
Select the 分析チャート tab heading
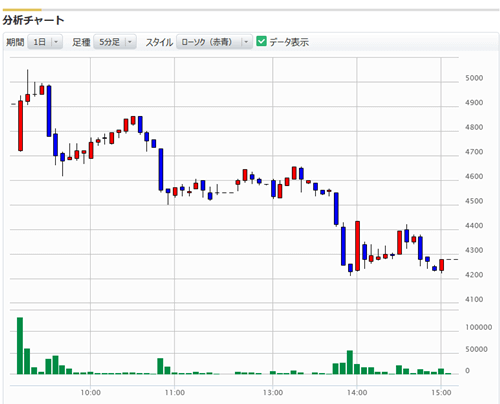pyautogui.click(x=33, y=20)
